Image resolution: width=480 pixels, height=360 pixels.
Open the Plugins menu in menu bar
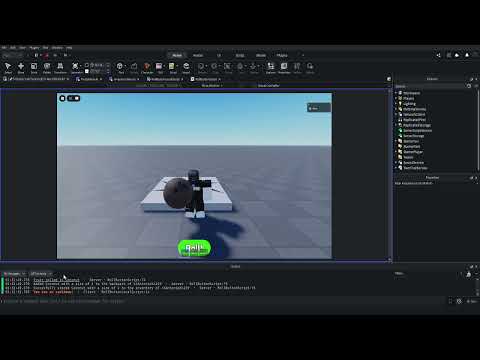point(34,48)
